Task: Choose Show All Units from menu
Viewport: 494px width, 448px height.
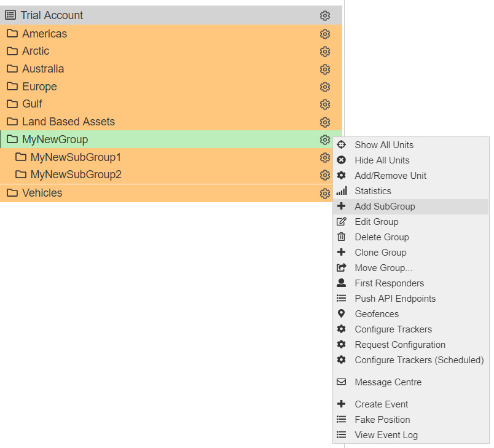Action: pyautogui.click(x=411, y=144)
